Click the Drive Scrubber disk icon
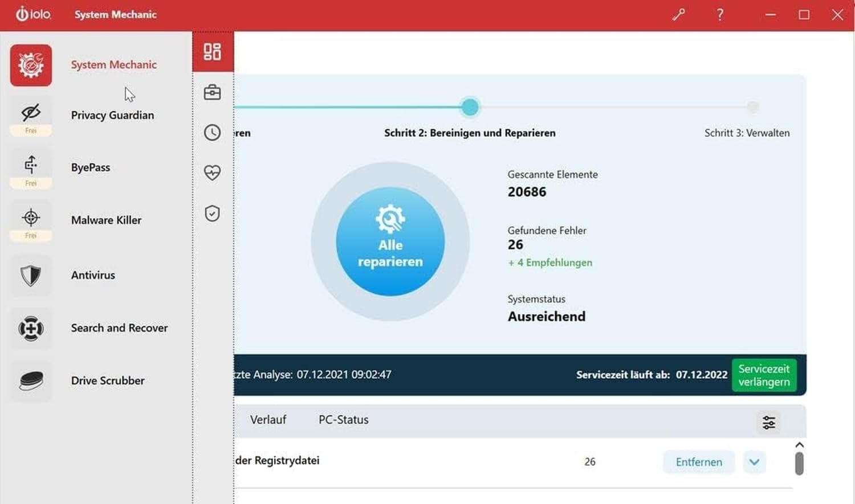855x504 pixels. [31, 381]
